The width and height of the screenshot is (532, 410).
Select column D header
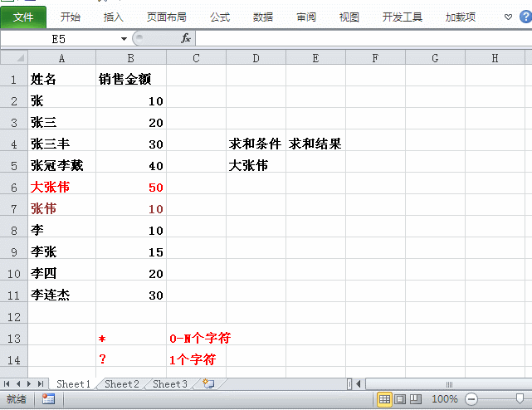pos(256,58)
